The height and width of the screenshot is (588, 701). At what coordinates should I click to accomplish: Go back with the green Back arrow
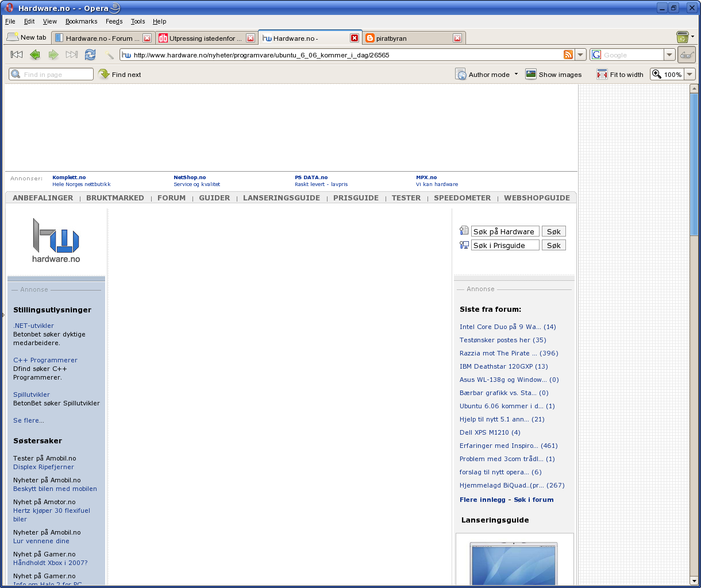click(x=35, y=55)
